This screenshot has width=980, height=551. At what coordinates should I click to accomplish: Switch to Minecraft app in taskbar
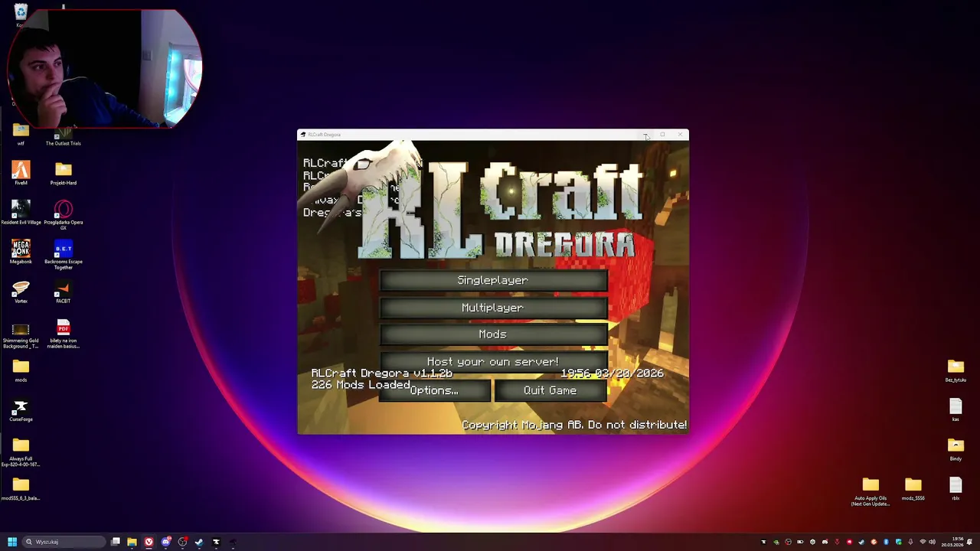[x=233, y=542]
